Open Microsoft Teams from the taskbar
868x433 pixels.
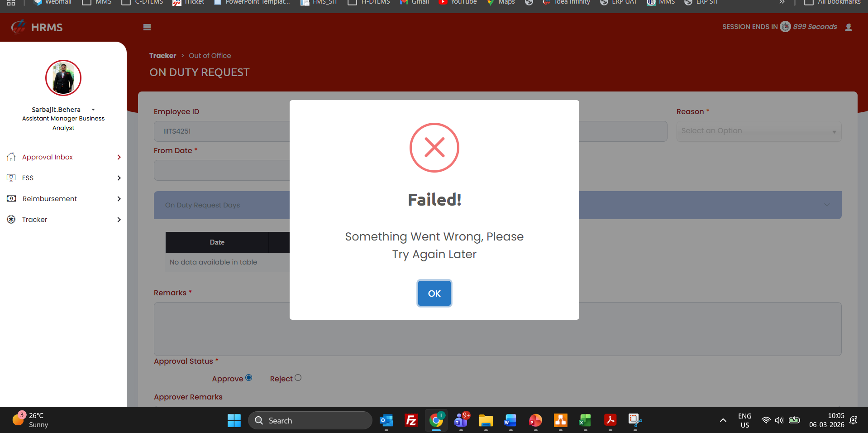click(461, 420)
